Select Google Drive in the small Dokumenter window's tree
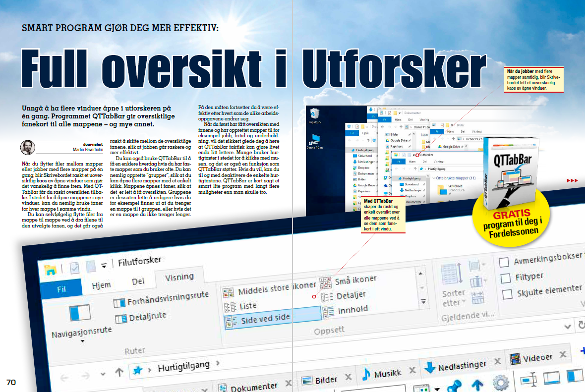Screen dimensions: 585x392 [x=396, y=141]
